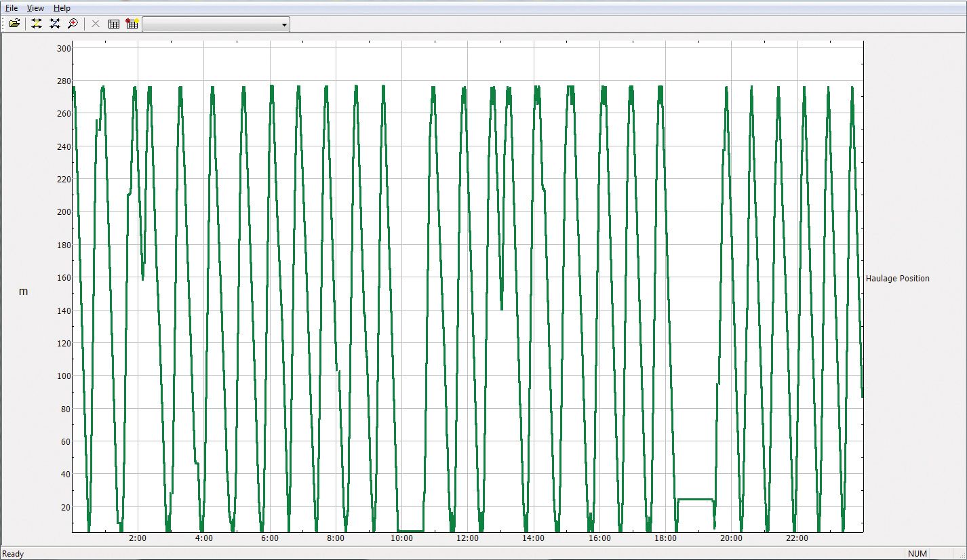Click the NUM status bar indicator
Screen dimensions: 967x560
tap(917, 554)
